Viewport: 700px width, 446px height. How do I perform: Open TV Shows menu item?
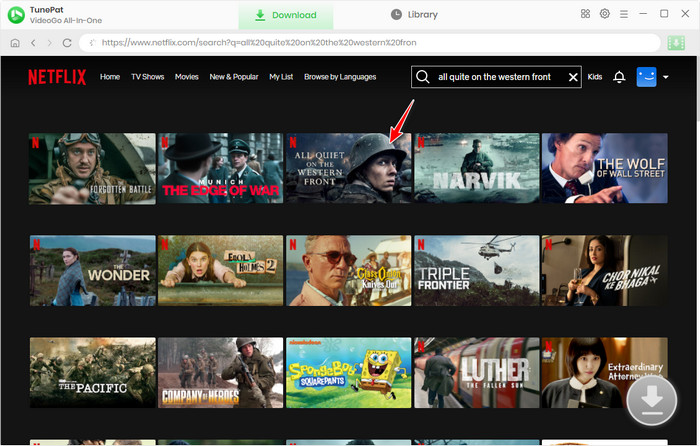(x=148, y=77)
